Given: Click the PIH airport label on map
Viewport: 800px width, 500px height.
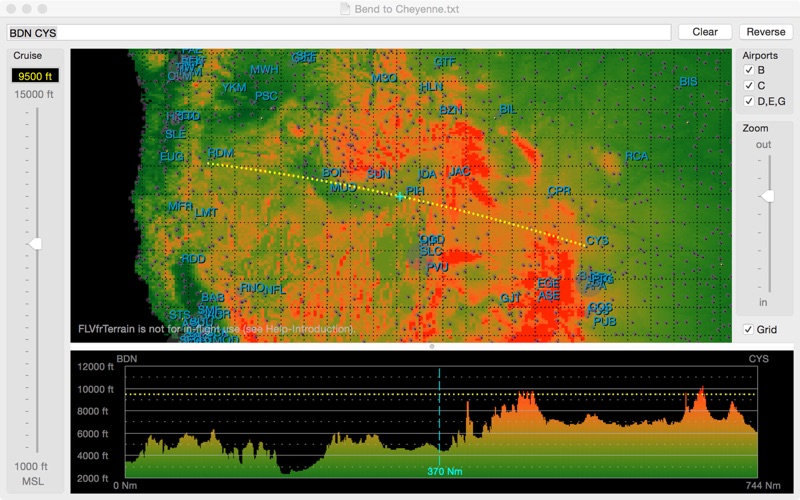Looking at the screenshot, I should pos(415,191).
